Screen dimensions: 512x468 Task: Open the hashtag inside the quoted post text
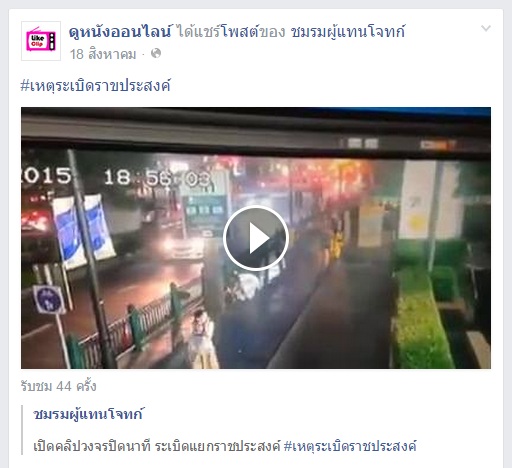click(x=350, y=446)
